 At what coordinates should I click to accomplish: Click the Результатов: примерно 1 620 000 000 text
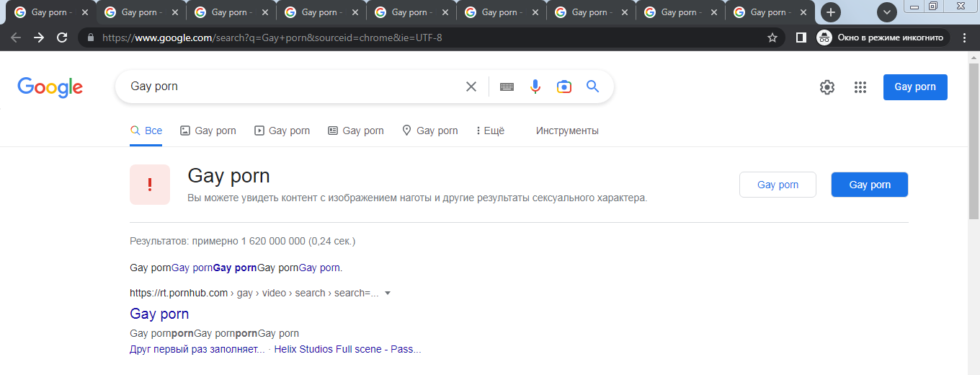click(x=242, y=241)
